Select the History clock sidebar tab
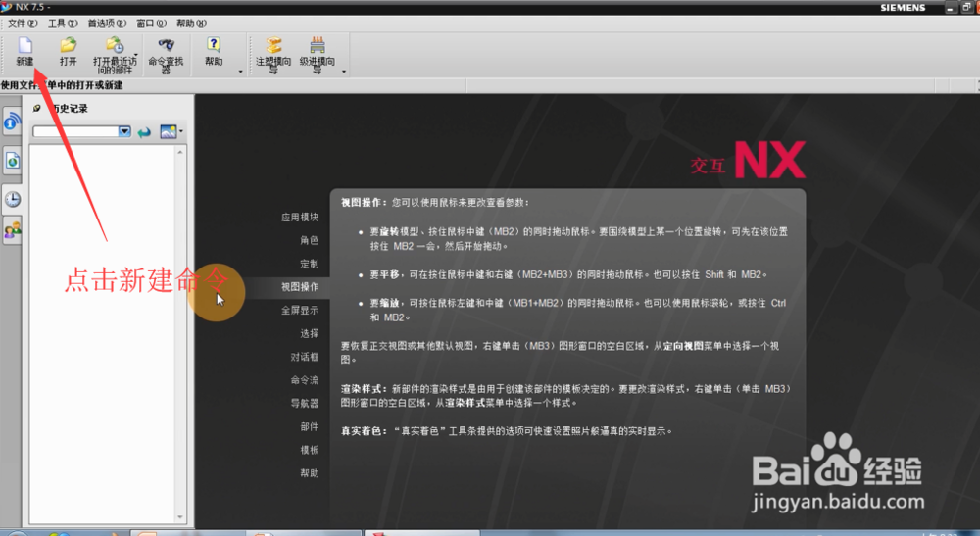980x536 pixels. coord(12,199)
